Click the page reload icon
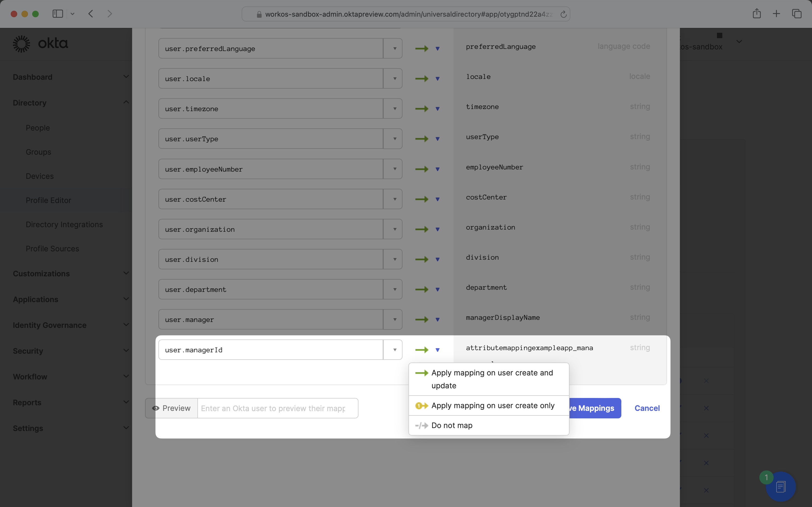This screenshot has height=507, width=812. pos(563,14)
